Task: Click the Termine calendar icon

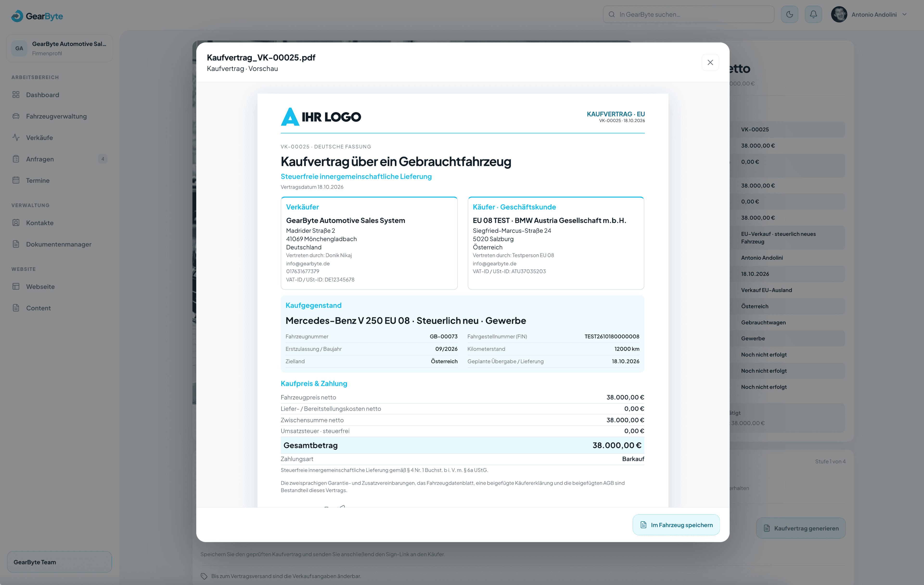Action: [16, 181]
